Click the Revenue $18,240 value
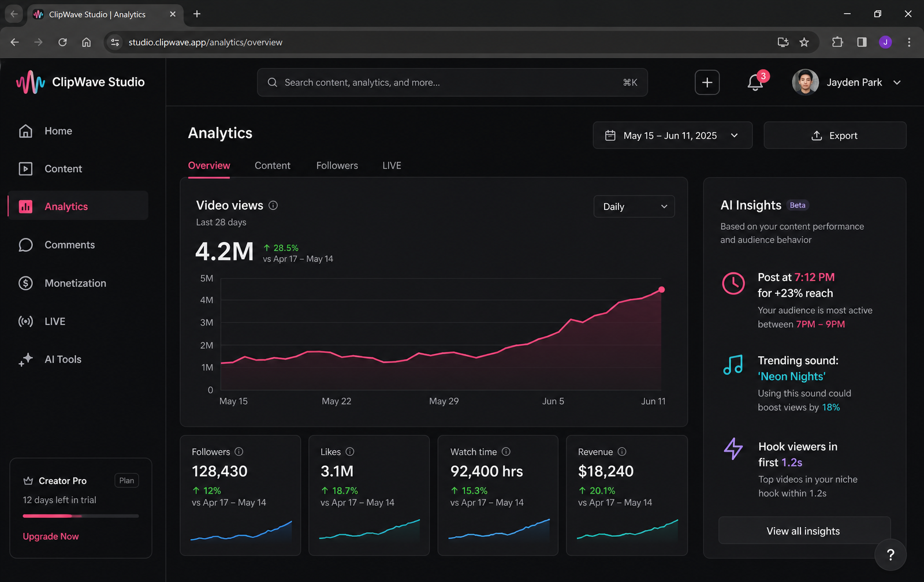This screenshot has width=924, height=582. tap(606, 471)
